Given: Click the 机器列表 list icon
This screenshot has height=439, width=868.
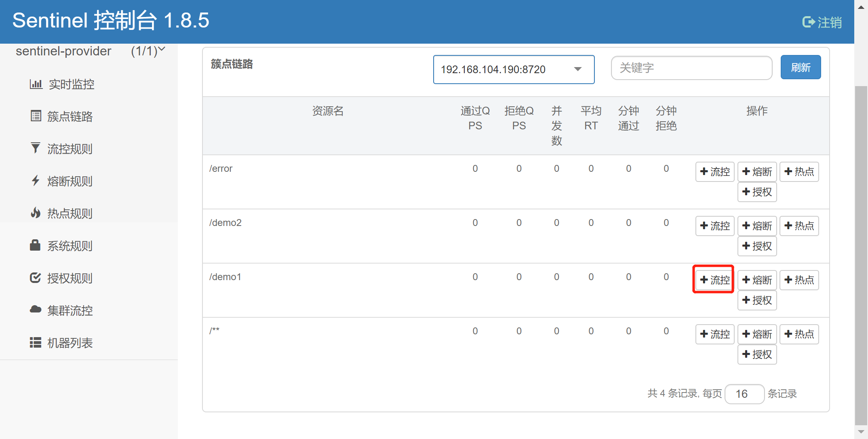Looking at the screenshot, I should click(36, 342).
